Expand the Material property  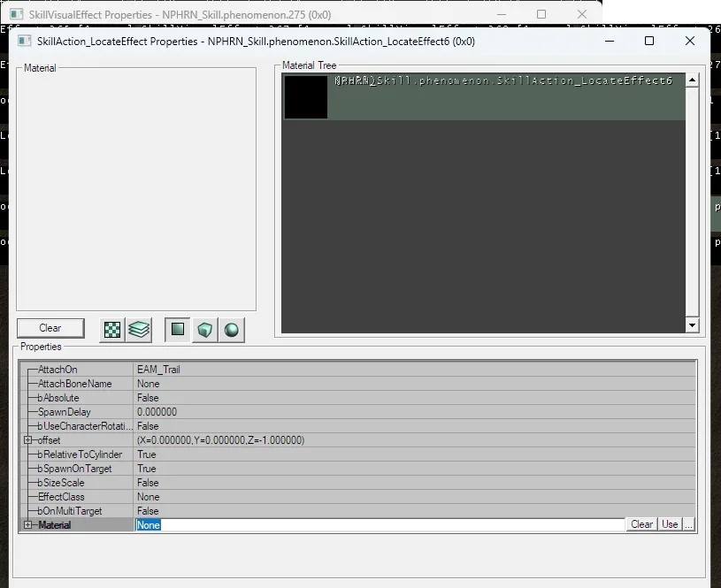28,524
